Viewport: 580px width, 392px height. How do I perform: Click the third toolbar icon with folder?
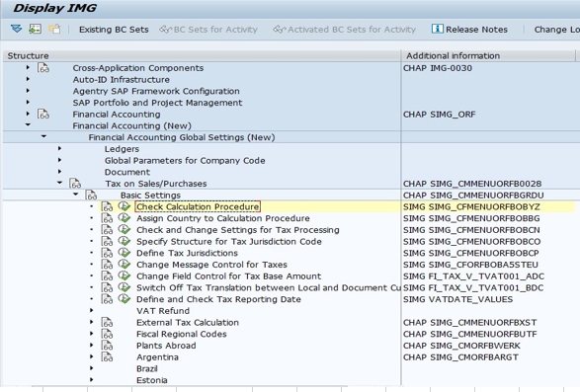pyautogui.click(x=54, y=29)
